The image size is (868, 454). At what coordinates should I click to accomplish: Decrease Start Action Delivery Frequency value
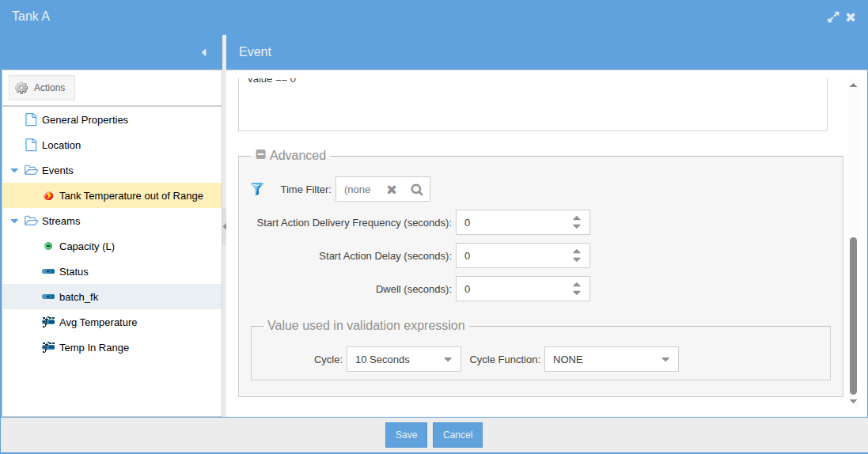[577, 226]
